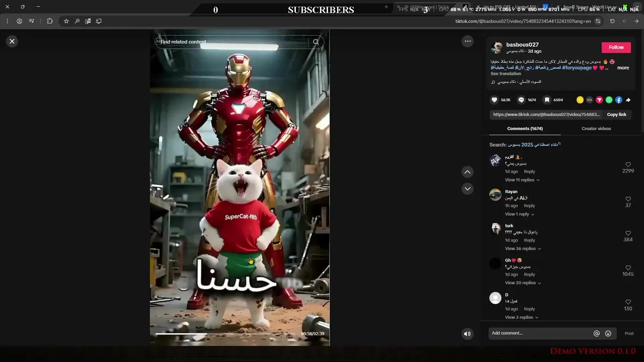Open site settings icon beside URL
644x362 pixels.
[598, 21]
